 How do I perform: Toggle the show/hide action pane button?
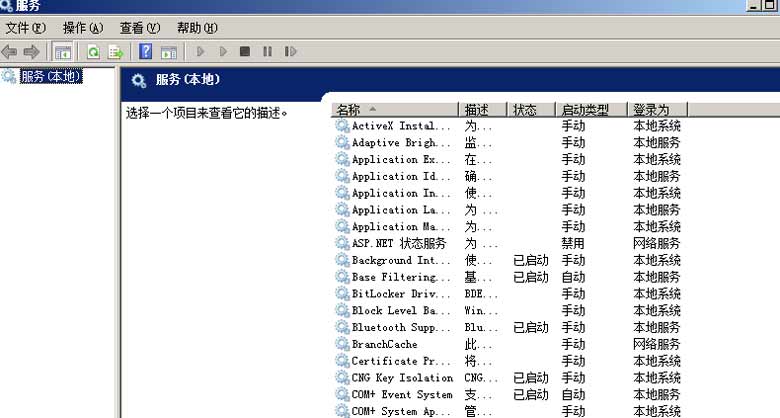(169, 52)
